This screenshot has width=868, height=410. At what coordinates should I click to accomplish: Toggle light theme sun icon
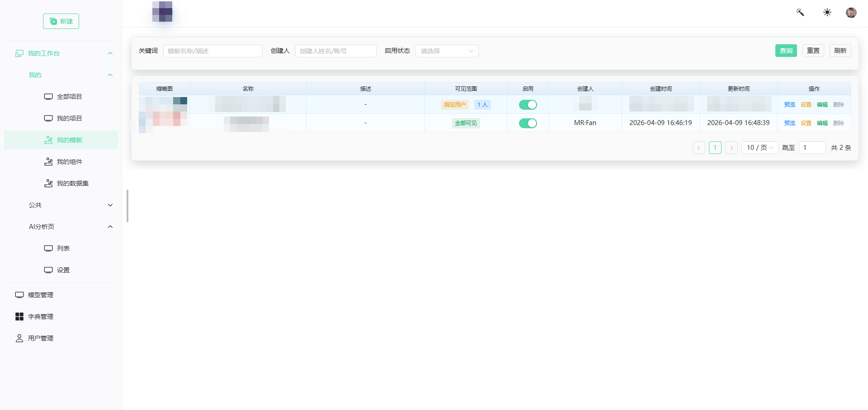827,12
